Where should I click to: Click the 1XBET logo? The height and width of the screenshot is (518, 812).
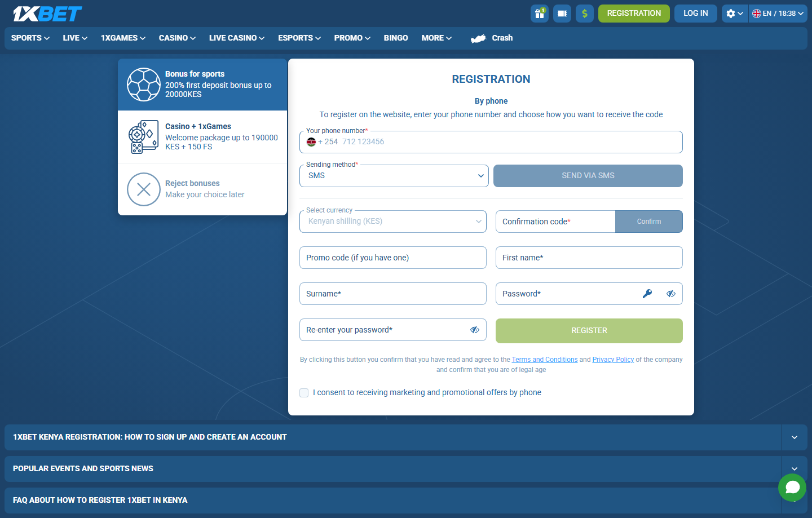click(x=47, y=14)
